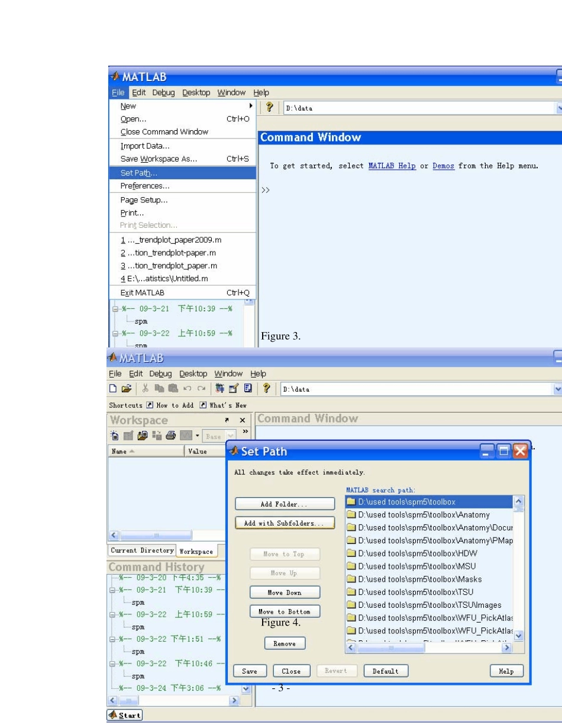Click the New M-file icon in the toolbar
The width and height of the screenshot is (562, 728).
click(x=113, y=389)
